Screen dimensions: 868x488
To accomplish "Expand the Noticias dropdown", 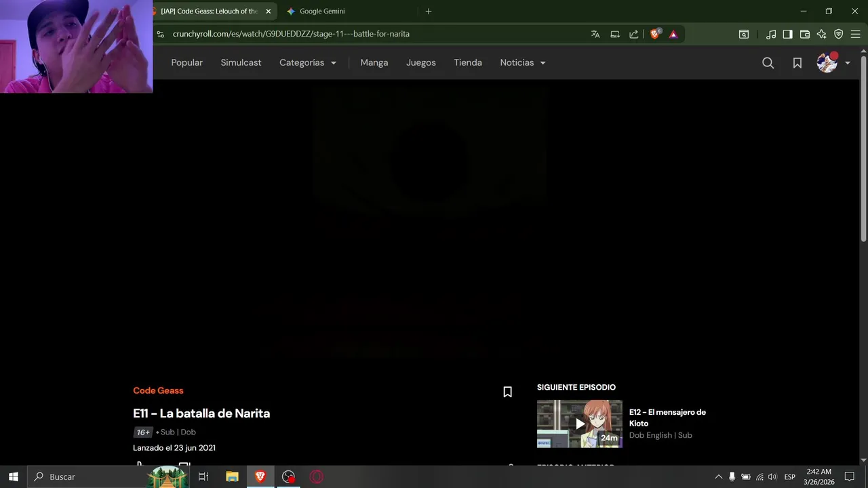I will (523, 62).
